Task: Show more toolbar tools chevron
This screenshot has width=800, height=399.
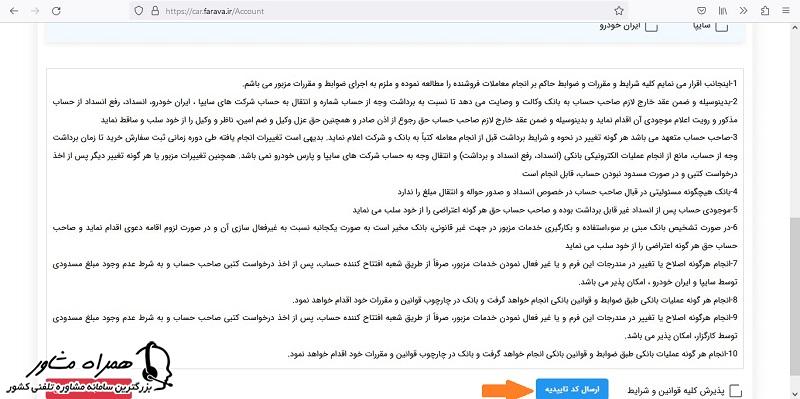Action: point(744,11)
